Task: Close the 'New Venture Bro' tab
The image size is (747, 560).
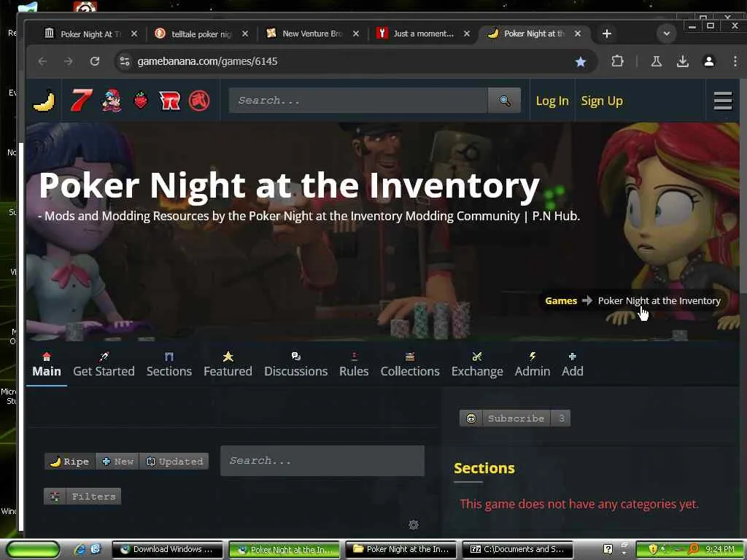Action: [356, 34]
